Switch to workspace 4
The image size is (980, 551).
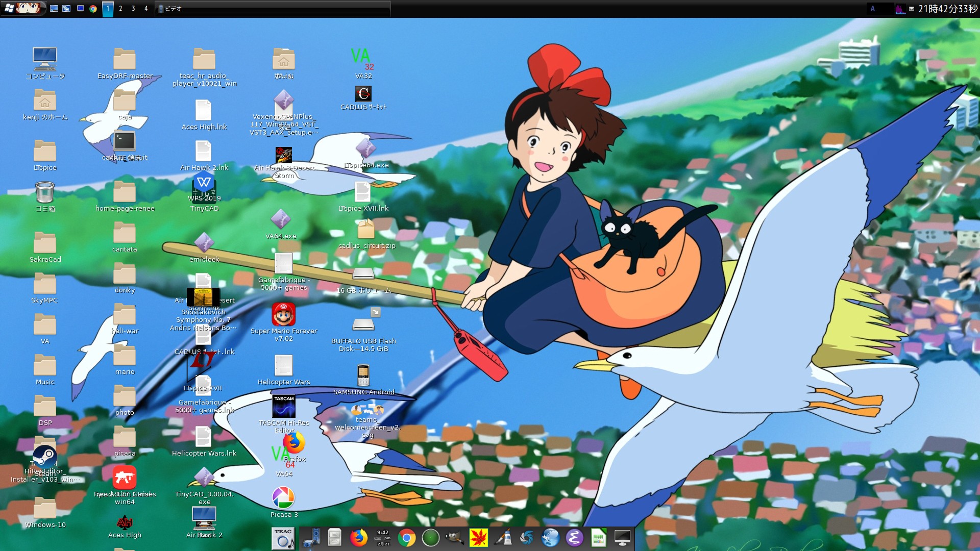[x=146, y=9]
